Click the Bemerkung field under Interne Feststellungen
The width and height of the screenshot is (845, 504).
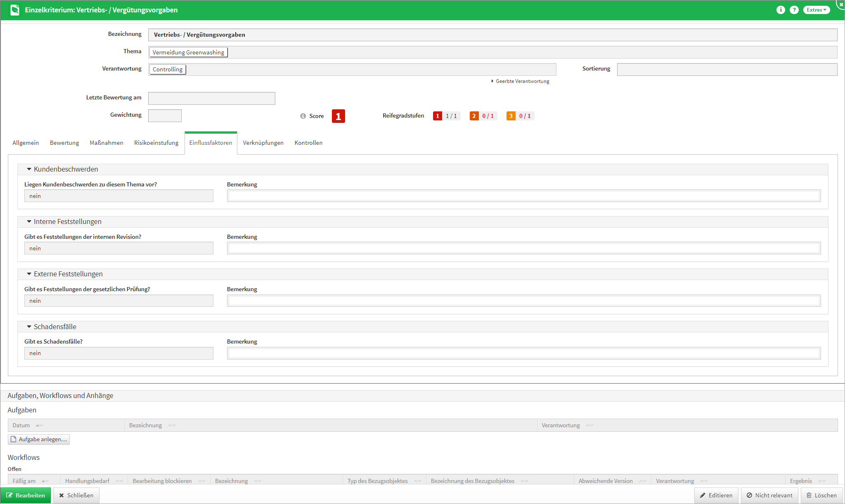pyautogui.click(x=523, y=248)
